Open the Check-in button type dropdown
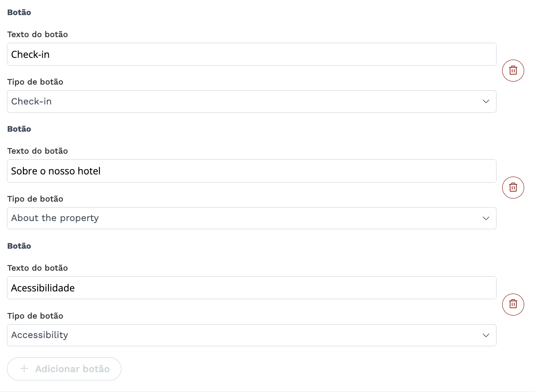 coord(252,101)
